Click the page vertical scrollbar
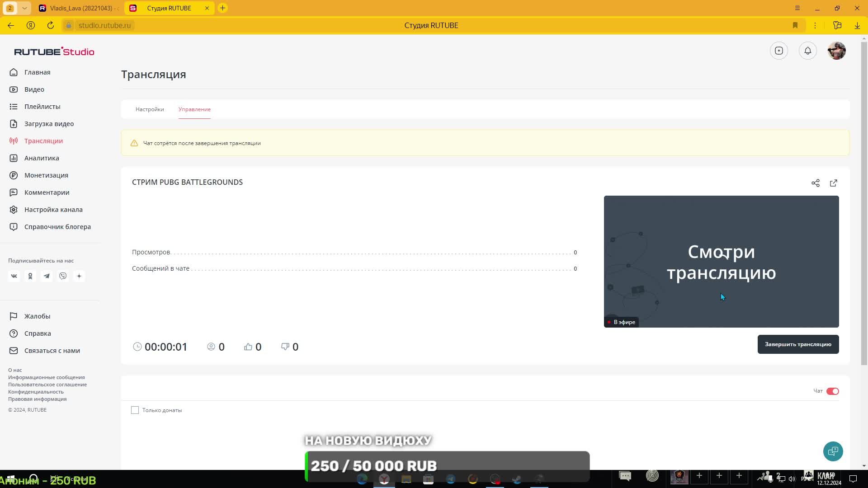The width and height of the screenshot is (868, 488). coord(864,203)
